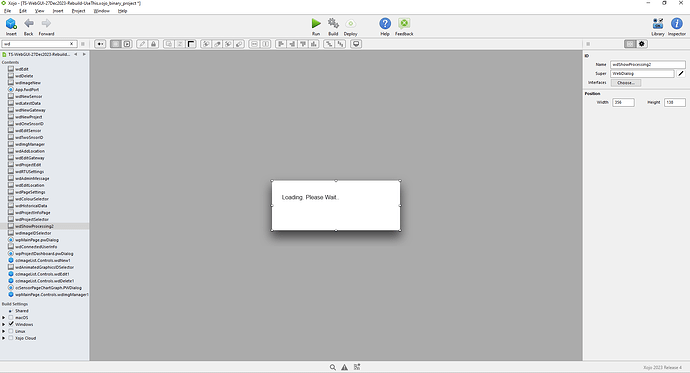Show warnings via the triangle status icon
Viewport: 690px width, 373px height.
tap(345, 367)
